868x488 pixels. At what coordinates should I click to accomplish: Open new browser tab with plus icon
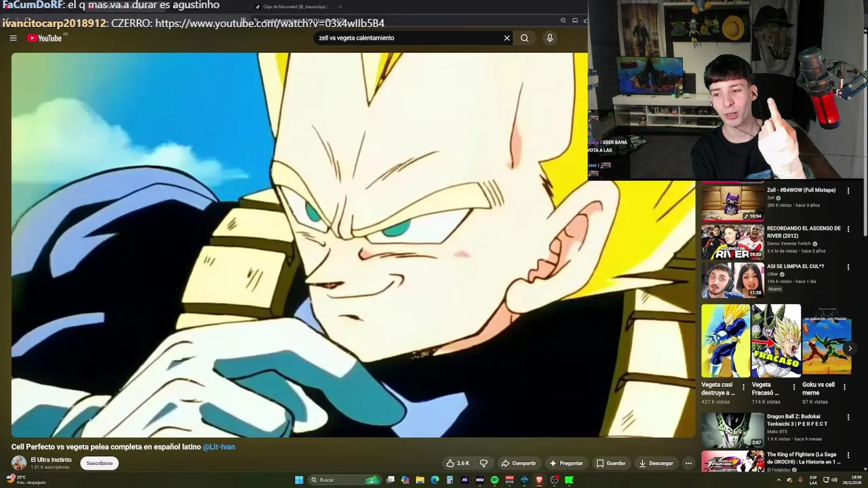(x=340, y=7)
